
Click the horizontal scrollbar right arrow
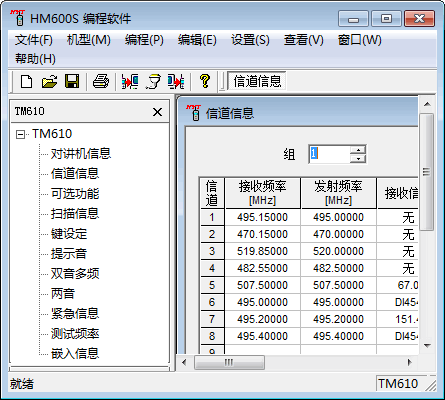pos(410,362)
